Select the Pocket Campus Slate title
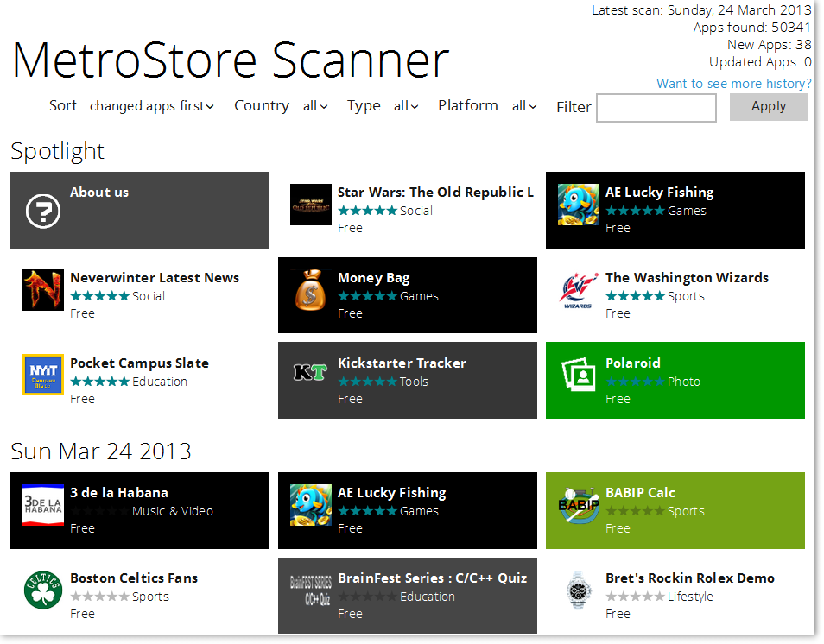The height and width of the screenshot is (644, 824). [139, 363]
